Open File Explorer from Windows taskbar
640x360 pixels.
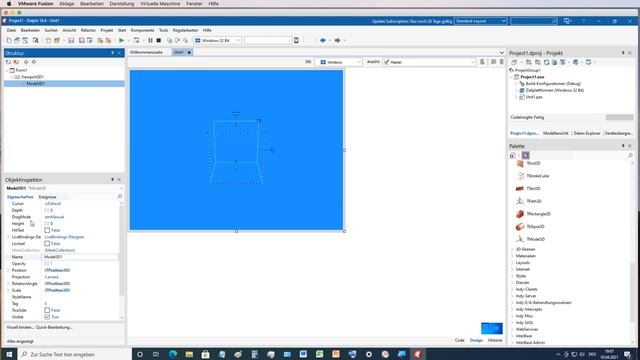(x=189, y=354)
